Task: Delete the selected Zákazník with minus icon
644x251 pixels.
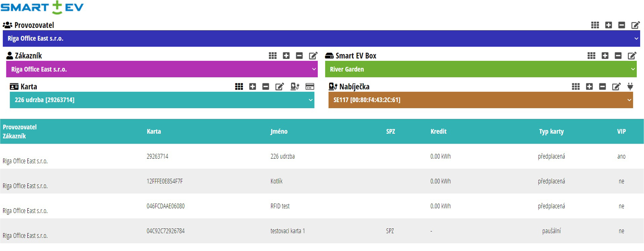Action: pyautogui.click(x=299, y=56)
